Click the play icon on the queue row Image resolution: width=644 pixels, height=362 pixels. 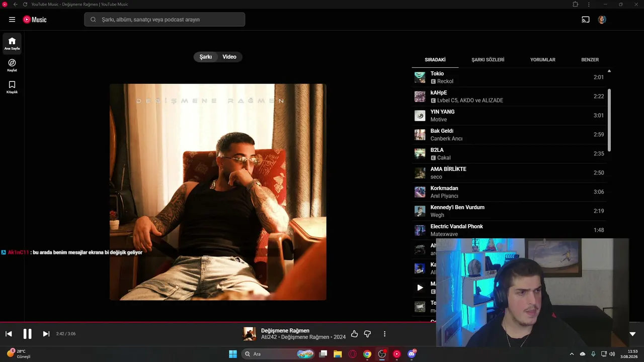tap(420, 288)
